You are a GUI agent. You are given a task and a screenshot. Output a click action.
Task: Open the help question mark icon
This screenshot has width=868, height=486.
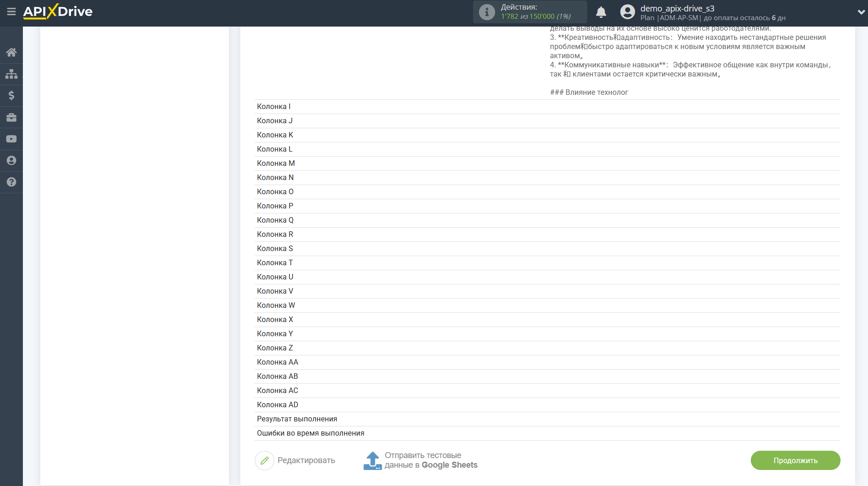click(x=11, y=182)
